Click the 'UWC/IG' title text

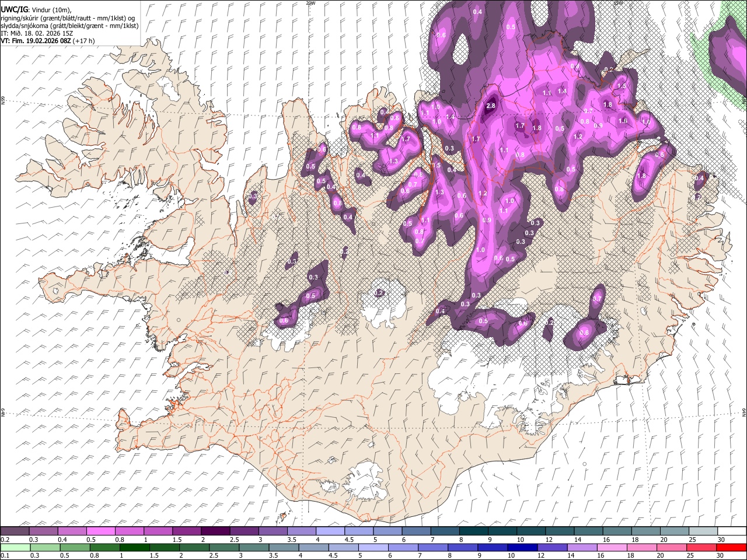(14, 9)
